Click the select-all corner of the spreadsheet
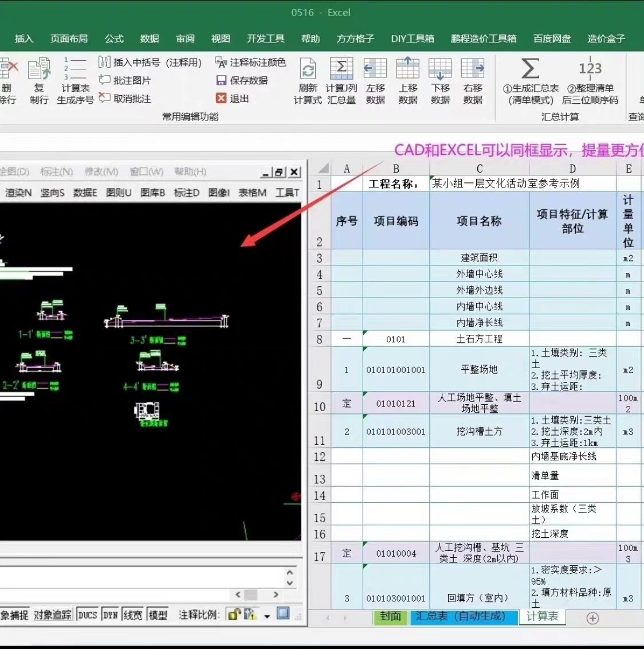 323,169
